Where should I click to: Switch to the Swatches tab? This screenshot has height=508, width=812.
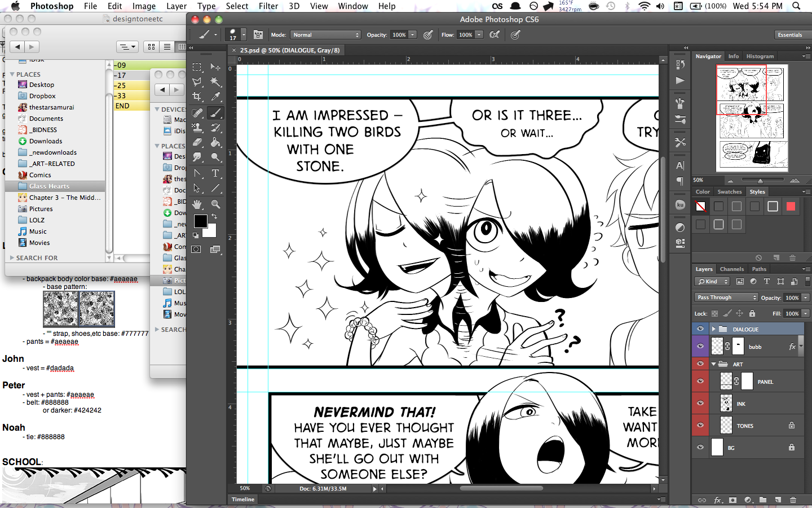point(729,192)
